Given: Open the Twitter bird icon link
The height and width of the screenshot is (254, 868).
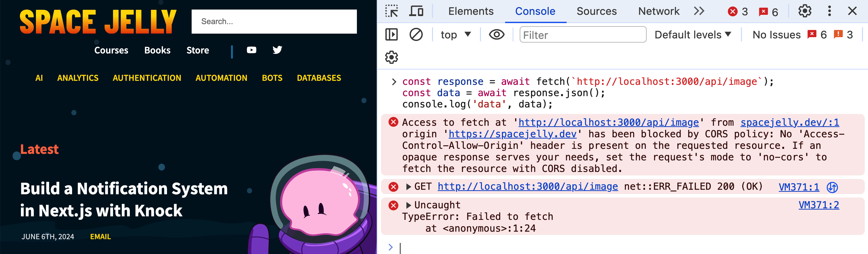Looking at the screenshot, I should pos(277,50).
